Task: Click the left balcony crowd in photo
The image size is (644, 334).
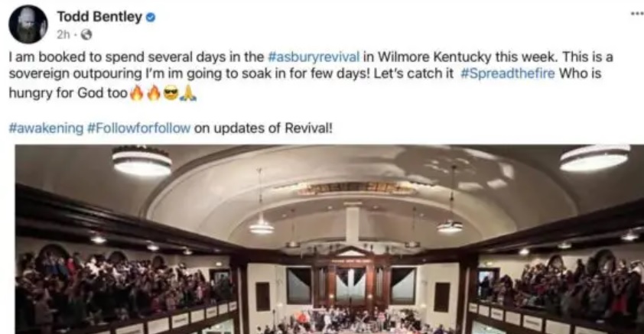Action: (x=119, y=289)
